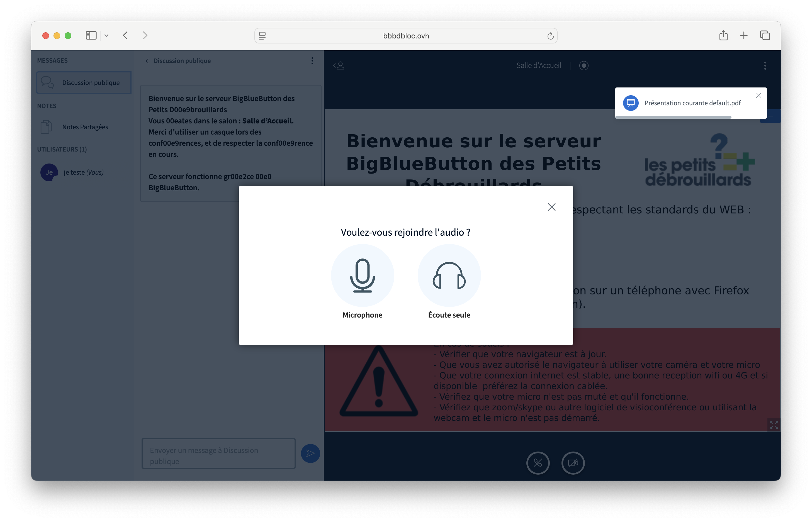Screen dimensions: 812x522
Task: Select Discussion publique in messages list
Action: click(x=84, y=83)
